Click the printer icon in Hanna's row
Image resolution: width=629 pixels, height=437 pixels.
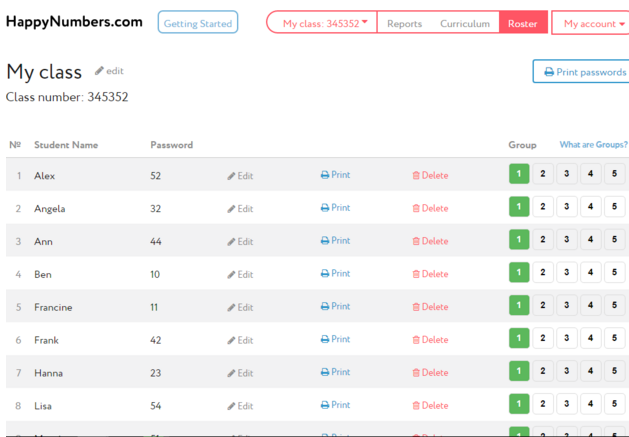coord(325,372)
